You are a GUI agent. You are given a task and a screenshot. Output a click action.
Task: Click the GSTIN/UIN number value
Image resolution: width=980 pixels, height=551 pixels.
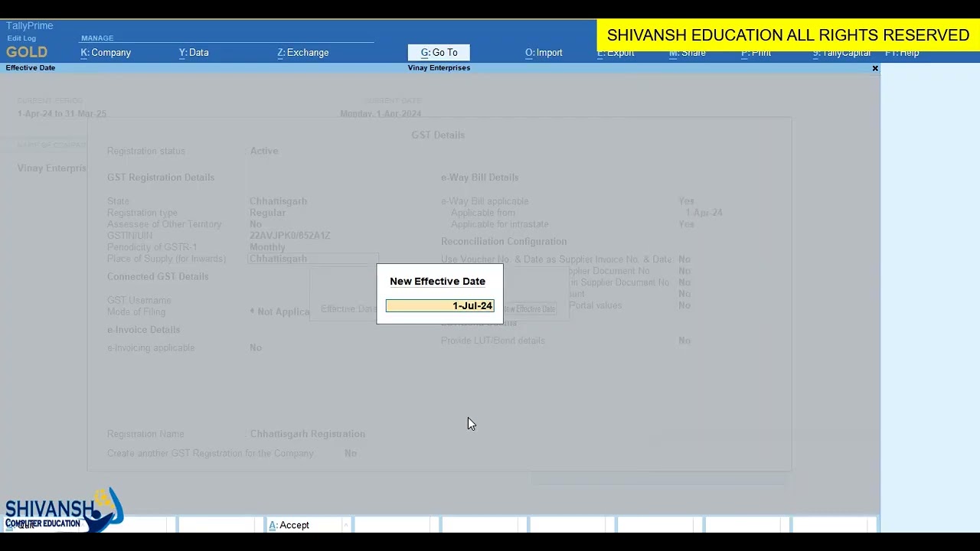(289, 236)
